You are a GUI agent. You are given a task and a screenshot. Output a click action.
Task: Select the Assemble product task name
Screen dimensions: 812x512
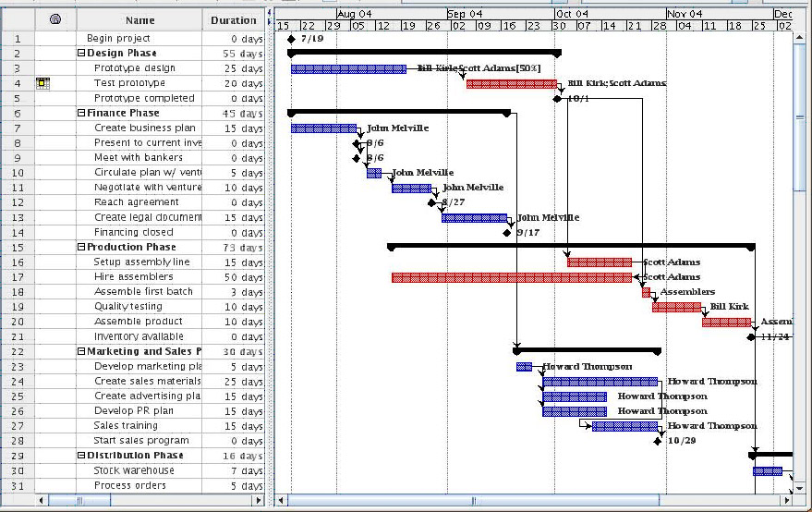(139, 322)
